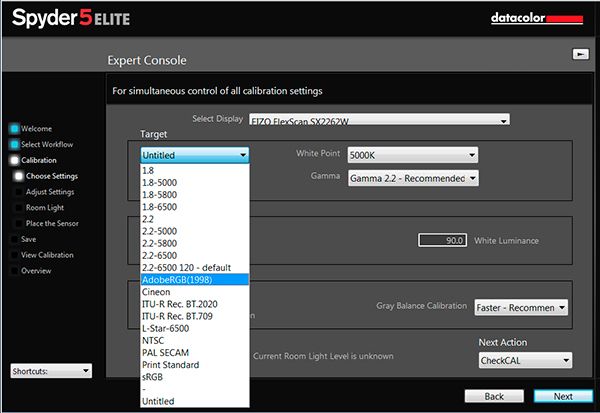Choose the sRGB preset
600x413 pixels.
coord(195,377)
